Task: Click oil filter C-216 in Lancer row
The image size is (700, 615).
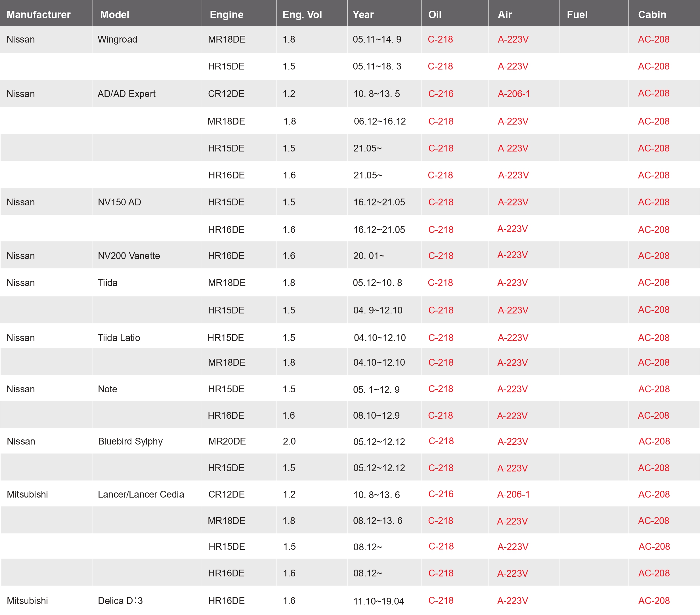Action: click(x=441, y=494)
